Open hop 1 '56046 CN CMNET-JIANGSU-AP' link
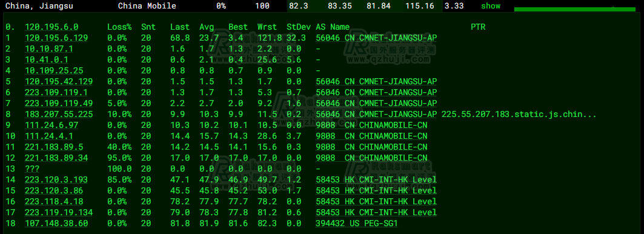 376,38
